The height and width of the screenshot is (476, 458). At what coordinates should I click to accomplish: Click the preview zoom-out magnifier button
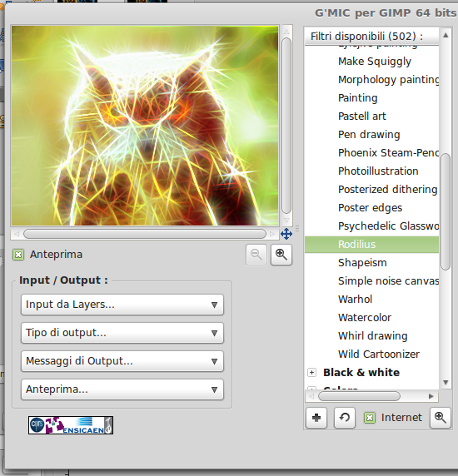[x=256, y=255]
